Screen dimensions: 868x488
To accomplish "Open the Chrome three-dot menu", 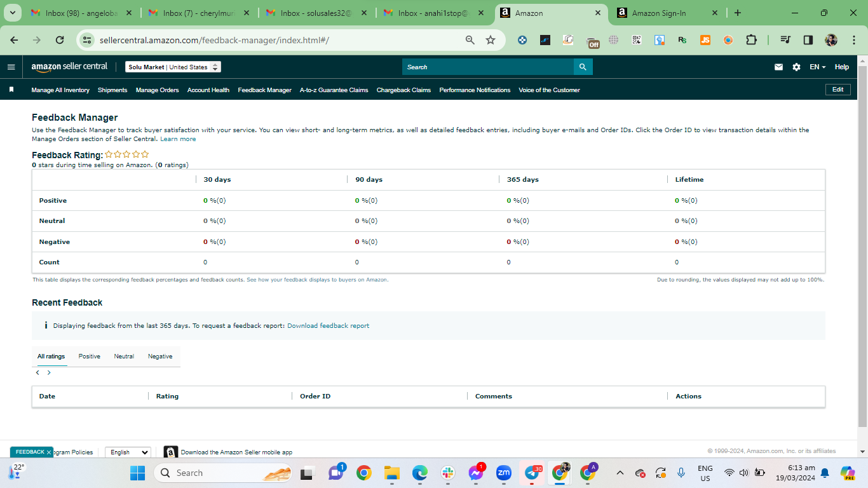I will click(853, 40).
